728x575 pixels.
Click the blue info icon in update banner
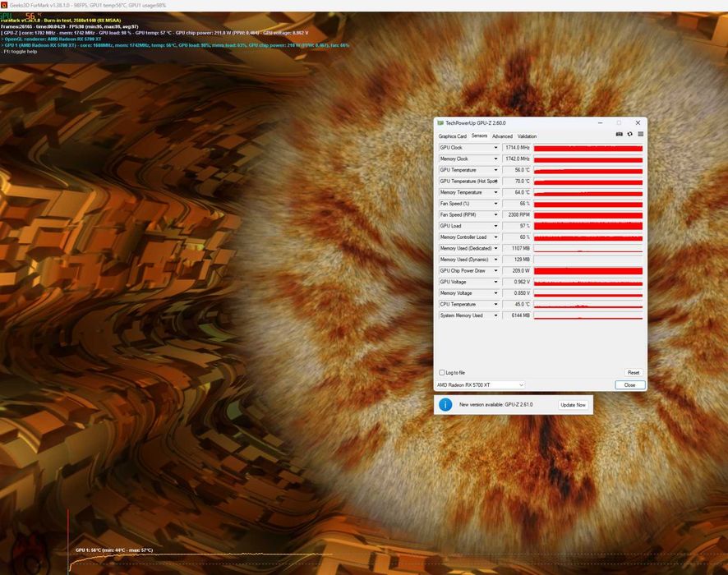point(445,405)
